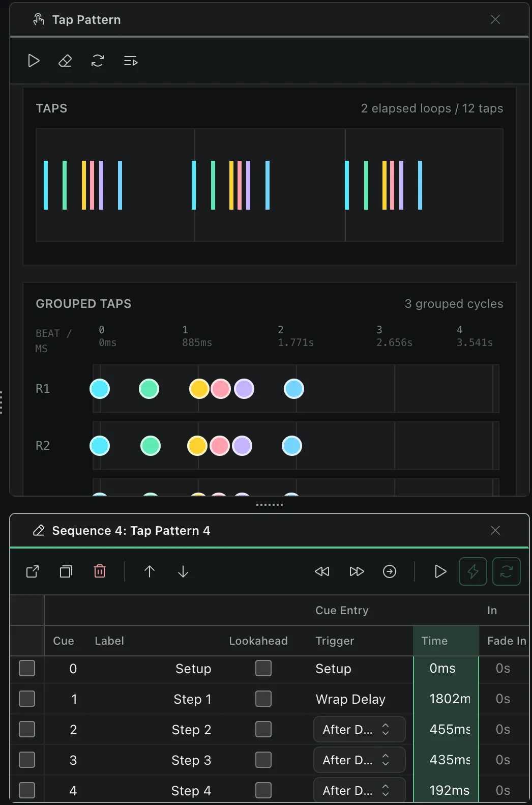Image resolution: width=532 pixels, height=805 pixels.
Task: Toggle the green lightning bolt button
Action: [473, 571]
